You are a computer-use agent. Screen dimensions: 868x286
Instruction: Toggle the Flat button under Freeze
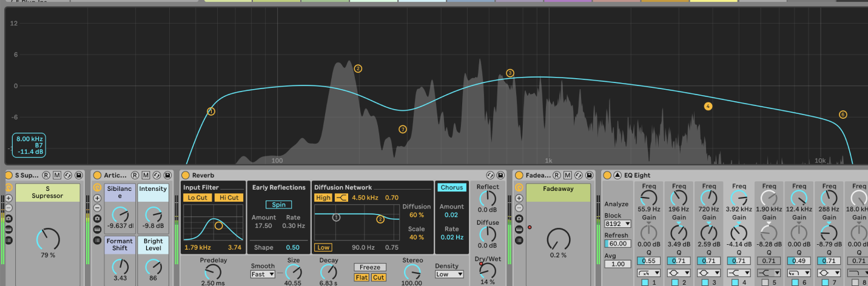[x=362, y=278]
